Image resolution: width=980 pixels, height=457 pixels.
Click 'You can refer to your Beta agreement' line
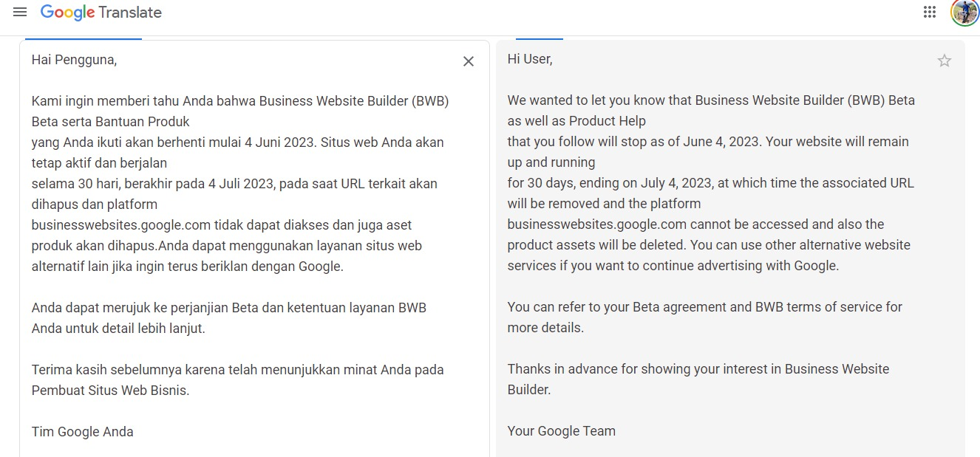(x=704, y=307)
